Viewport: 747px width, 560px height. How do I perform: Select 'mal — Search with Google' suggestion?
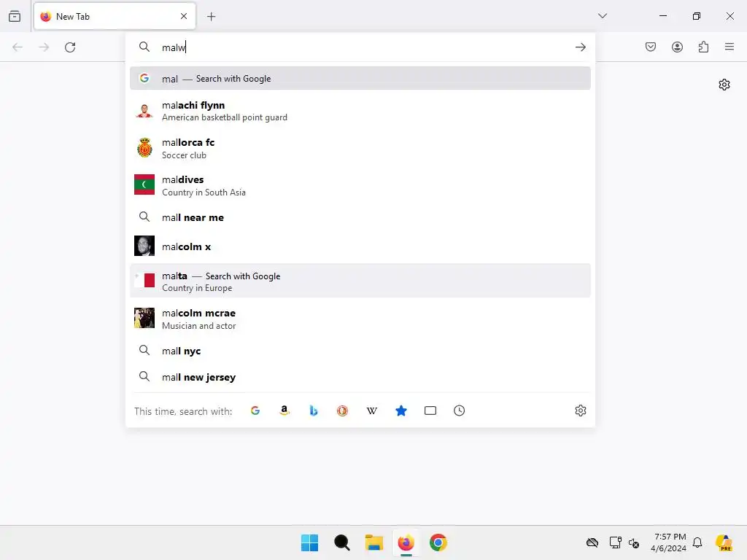[360, 78]
